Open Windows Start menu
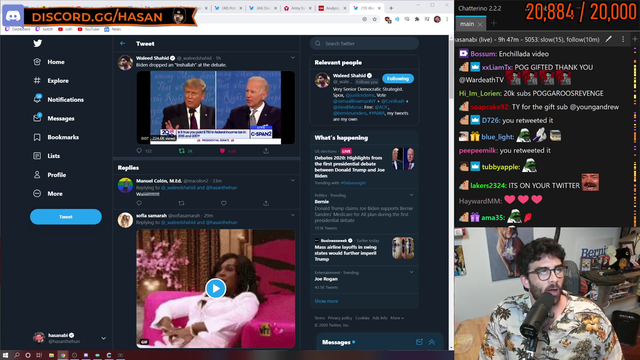Screen dimensions: 640x360 coord(5,356)
